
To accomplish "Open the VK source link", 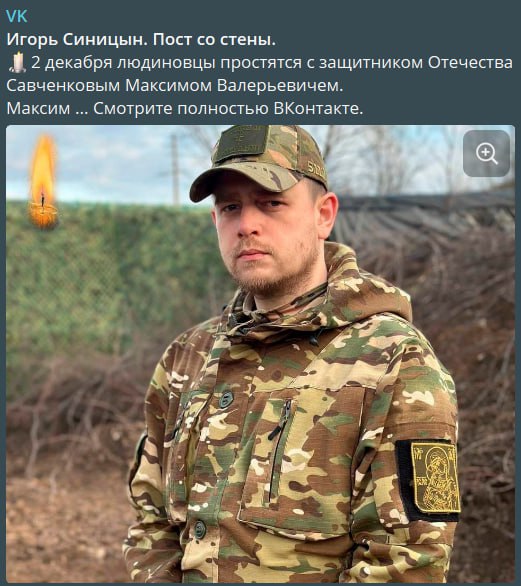I will click(17, 16).
